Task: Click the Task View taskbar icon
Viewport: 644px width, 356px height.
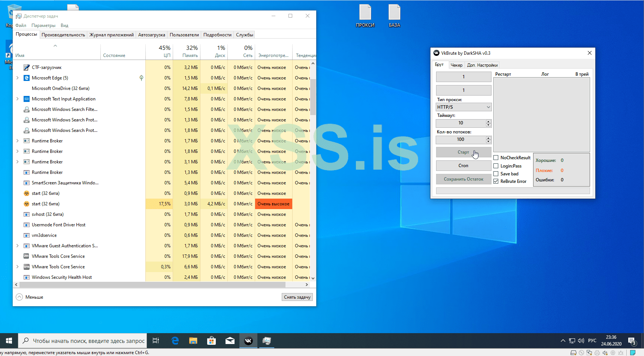Action: (x=156, y=341)
